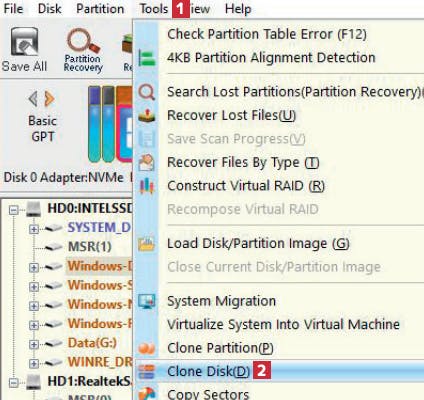Click the Construct Virtual RAID icon
424x400 pixels.
[x=146, y=186]
